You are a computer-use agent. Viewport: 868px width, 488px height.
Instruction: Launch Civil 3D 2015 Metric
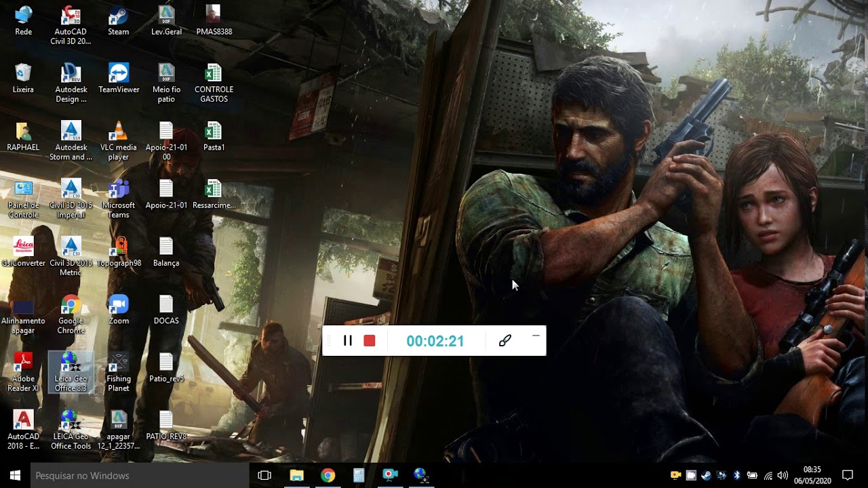71,257
